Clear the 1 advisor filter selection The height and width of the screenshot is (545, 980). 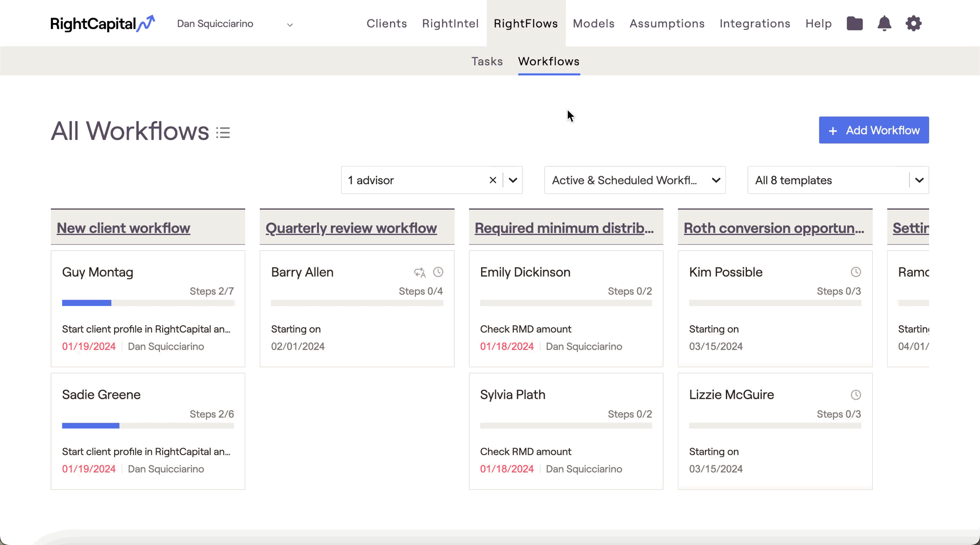tap(492, 180)
